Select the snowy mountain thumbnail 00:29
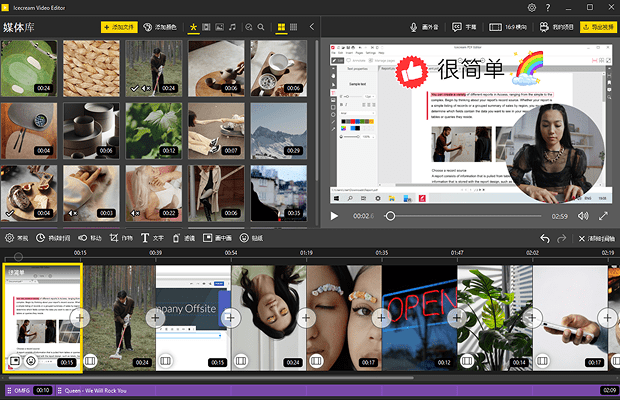The image size is (620, 401). click(x=279, y=131)
